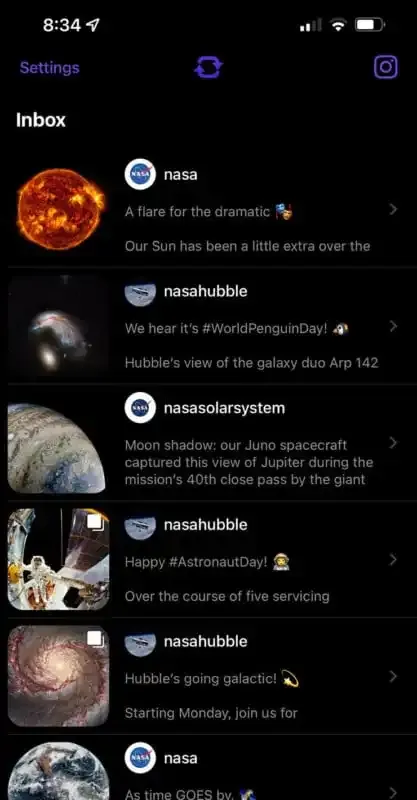417x800 pixels.
Task: Open the nasasolarsystem username link
Action: click(224, 408)
